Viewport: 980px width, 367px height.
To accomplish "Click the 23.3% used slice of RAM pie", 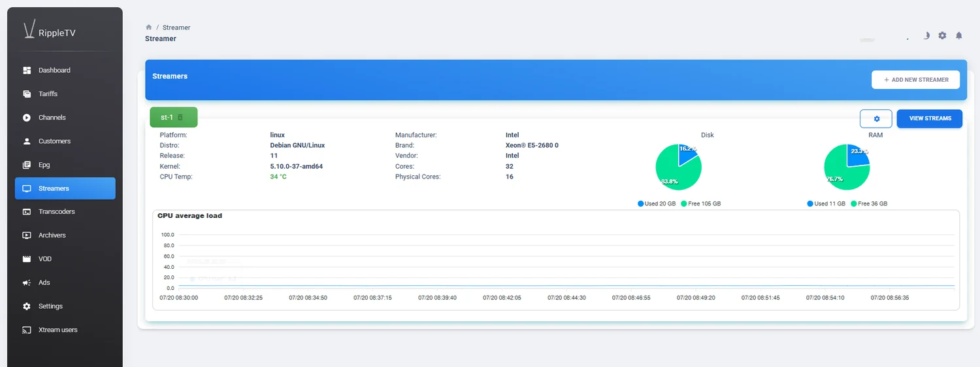I will click(857, 154).
